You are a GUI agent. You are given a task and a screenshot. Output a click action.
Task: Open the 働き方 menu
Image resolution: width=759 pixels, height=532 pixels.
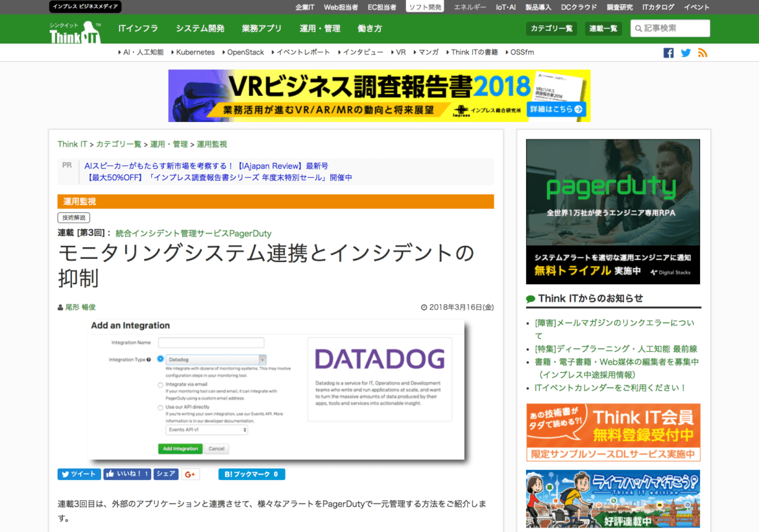coord(369,29)
